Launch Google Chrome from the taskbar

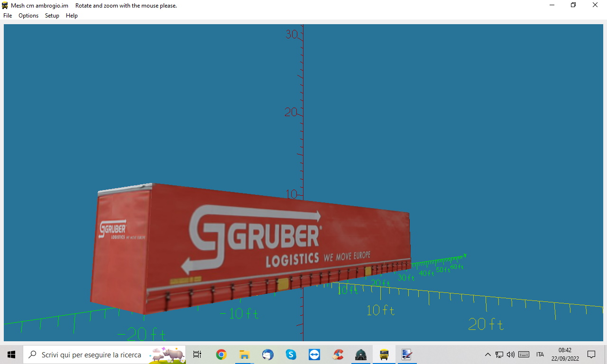pos(221,355)
